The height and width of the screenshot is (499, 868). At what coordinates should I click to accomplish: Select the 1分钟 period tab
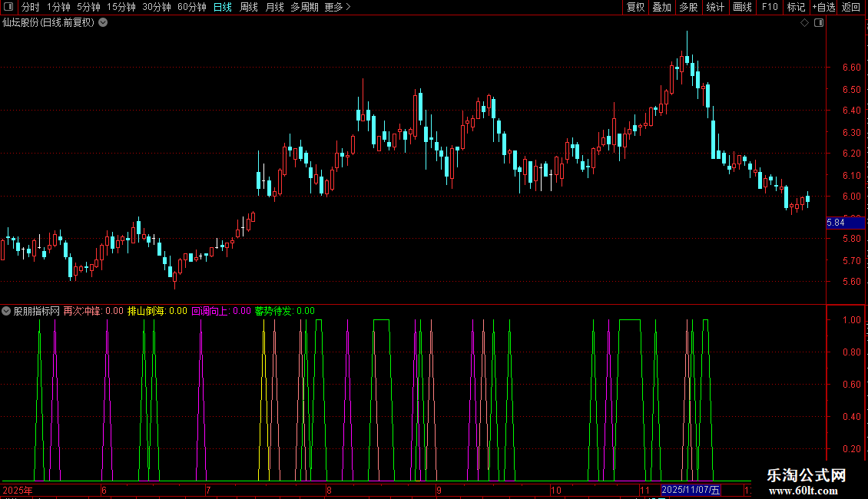coord(58,7)
